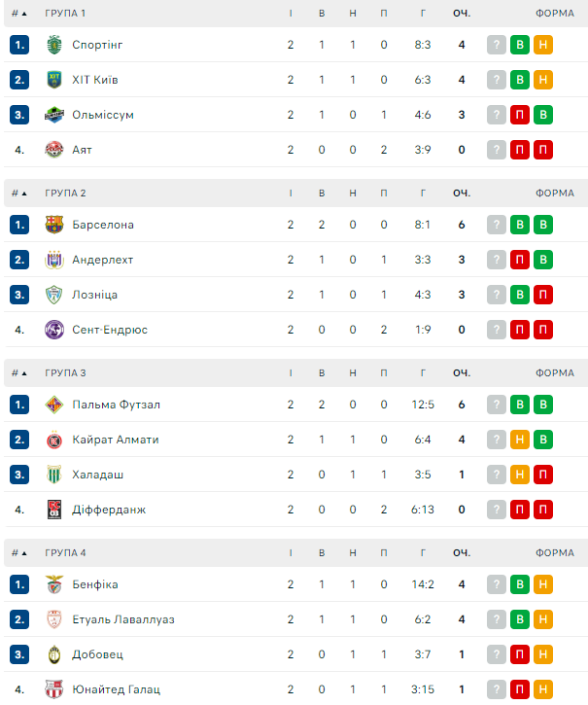Click the gray ? badge for Добовец
Viewport: 588px width, 705px height.
click(497, 654)
